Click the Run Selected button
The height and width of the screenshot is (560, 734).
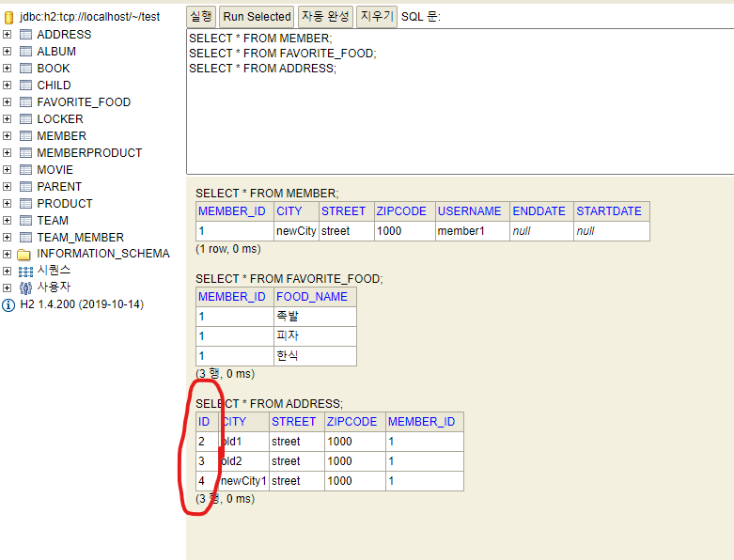pos(257,17)
